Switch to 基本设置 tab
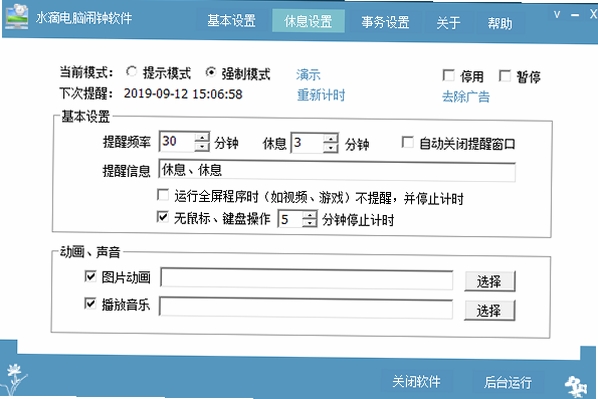598x399 pixels. pyautogui.click(x=231, y=21)
